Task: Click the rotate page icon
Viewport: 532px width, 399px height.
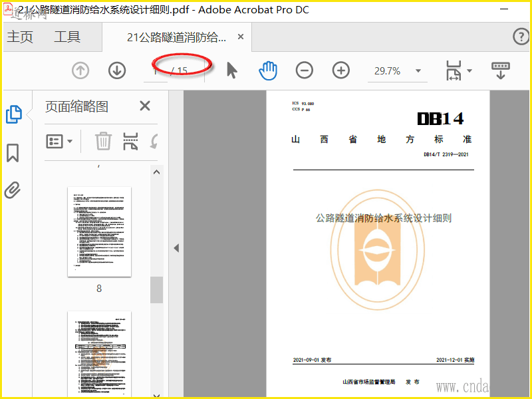Action: coord(154,141)
